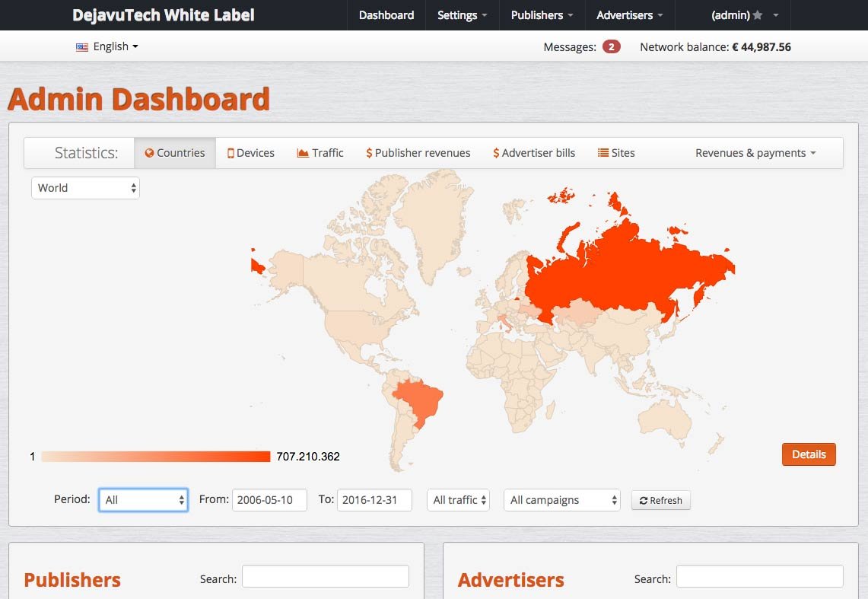Image resolution: width=868 pixels, height=599 pixels.
Task: Click the dollar icon before Advertiser bills
Action: click(496, 153)
